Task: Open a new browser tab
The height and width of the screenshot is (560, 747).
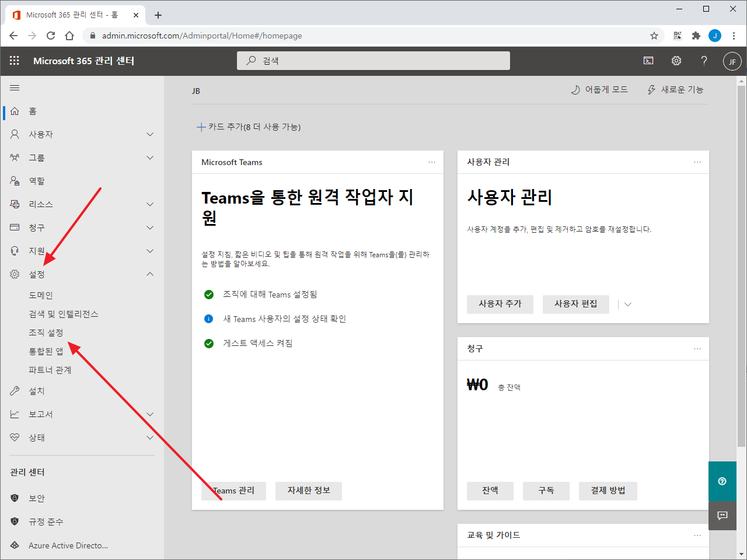Action: click(x=158, y=15)
